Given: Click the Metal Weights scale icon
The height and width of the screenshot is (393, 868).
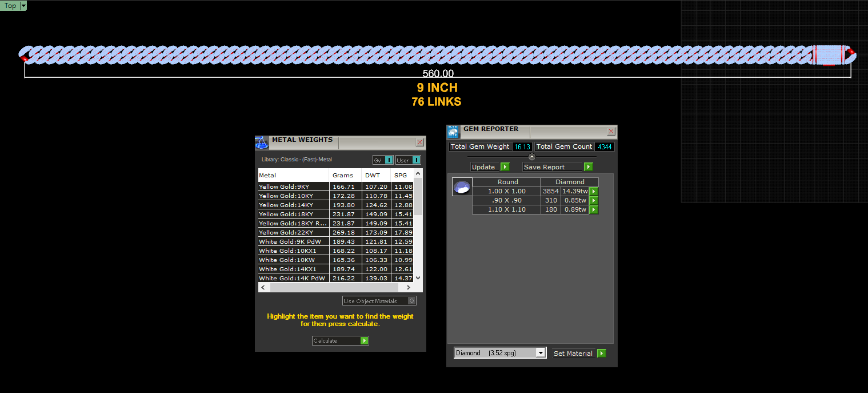Looking at the screenshot, I should (x=262, y=143).
